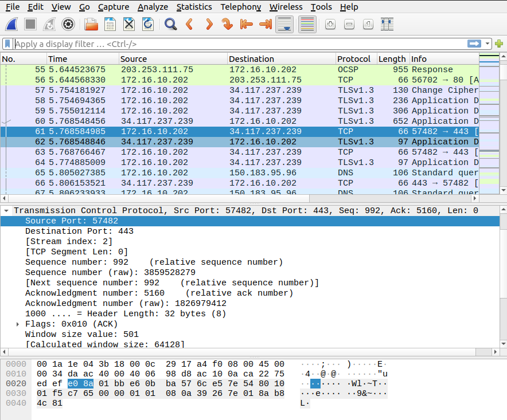
Task: Open a capture file via folder icon
Action: pyautogui.click(x=91, y=24)
